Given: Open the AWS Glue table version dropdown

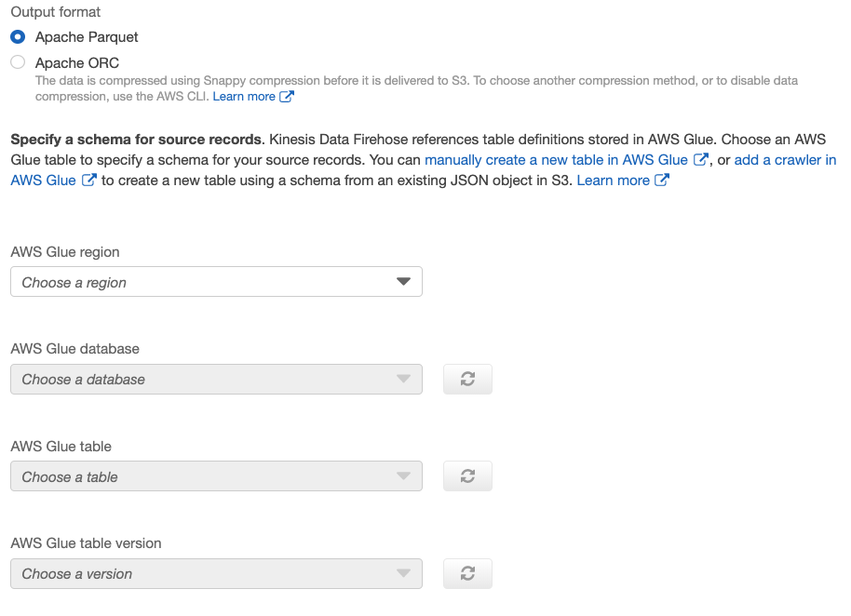Looking at the screenshot, I should point(216,574).
